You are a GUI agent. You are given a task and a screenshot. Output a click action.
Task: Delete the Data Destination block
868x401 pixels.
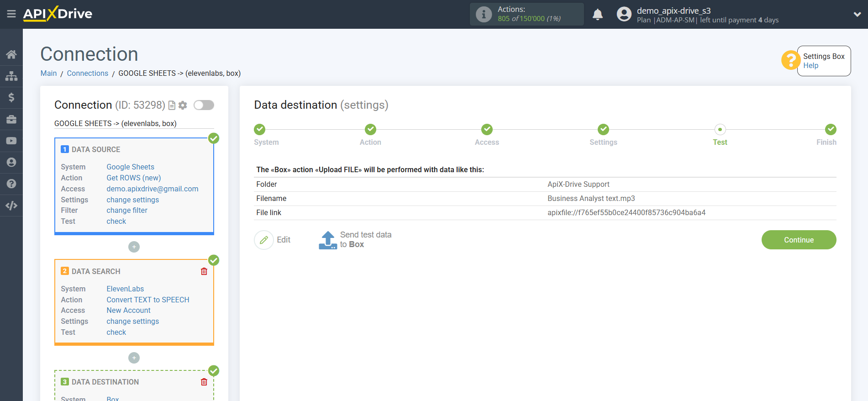(204, 382)
